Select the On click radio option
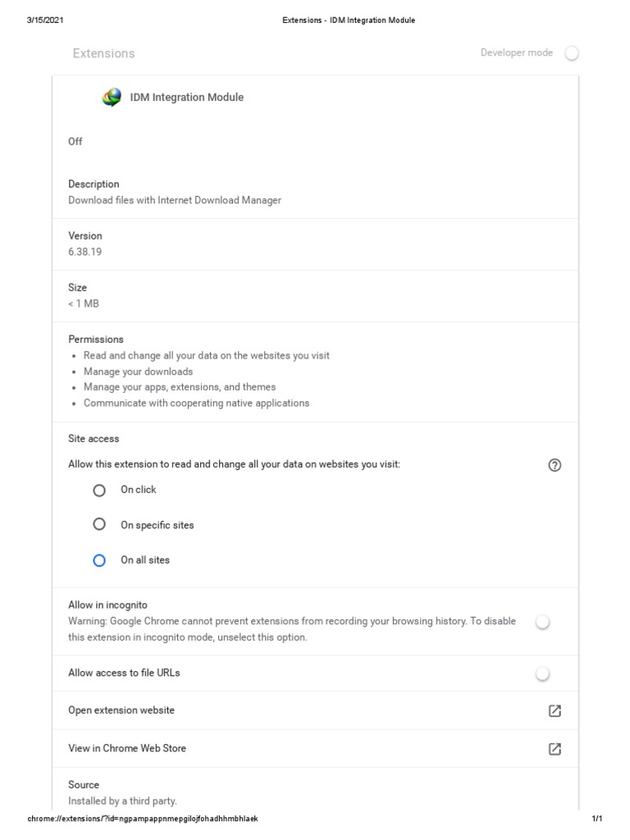630x840 pixels. tap(99, 490)
